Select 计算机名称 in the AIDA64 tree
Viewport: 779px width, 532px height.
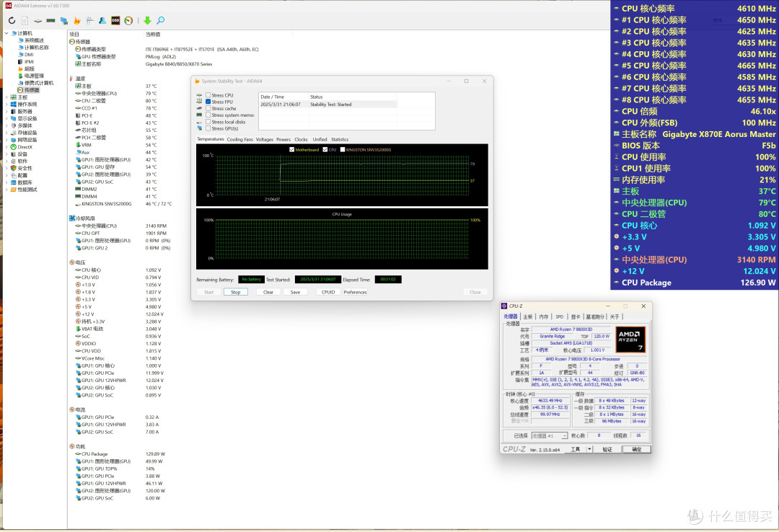tap(36, 47)
